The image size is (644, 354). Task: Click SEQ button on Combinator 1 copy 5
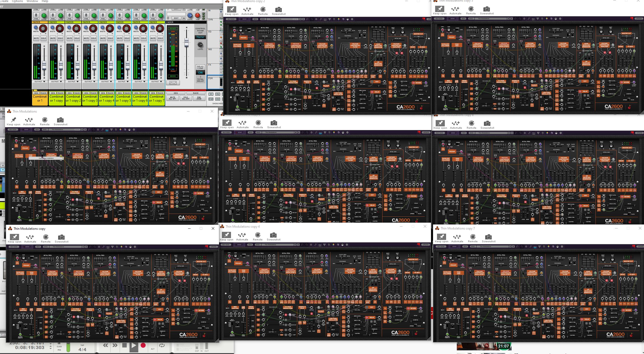[x=120, y=93]
